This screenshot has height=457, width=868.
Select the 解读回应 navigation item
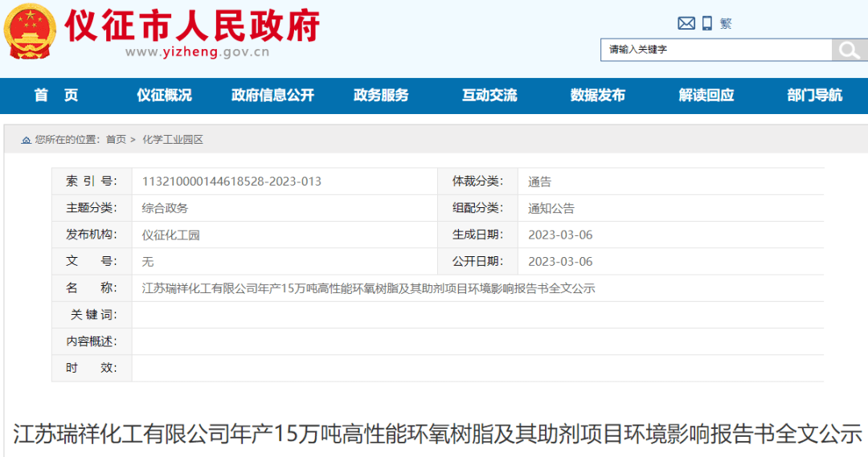coord(706,95)
